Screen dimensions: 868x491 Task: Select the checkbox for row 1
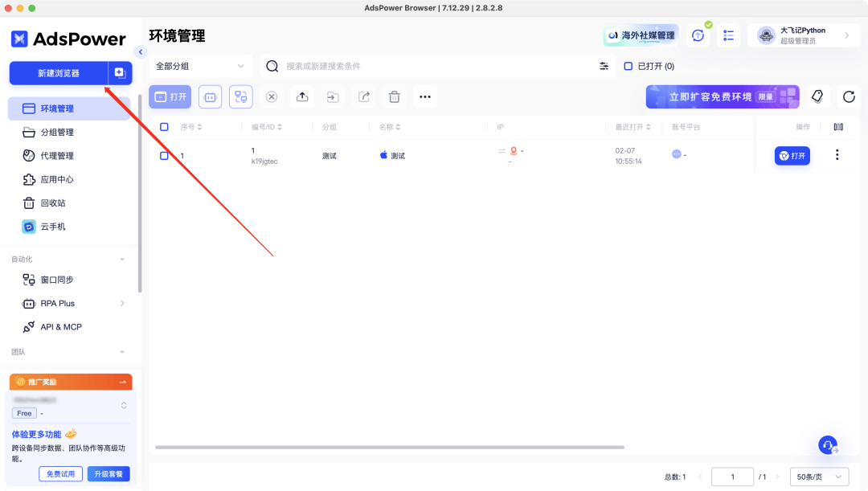pos(165,156)
